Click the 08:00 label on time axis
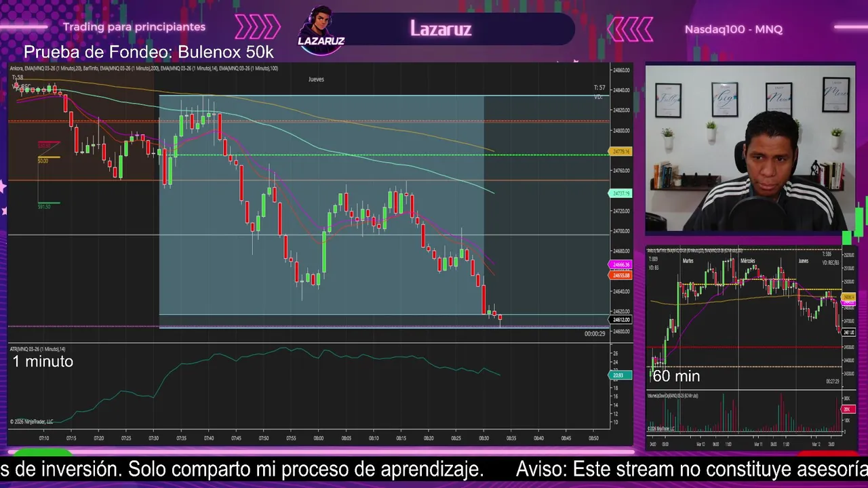This screenshot has width=868, height=488. point(319,439)
